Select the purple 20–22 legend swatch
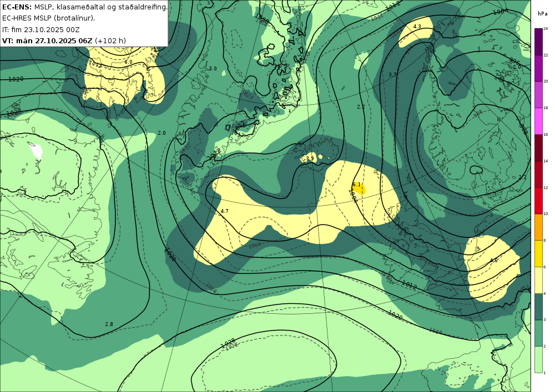 pyautogui.click(x=538, y=68)
